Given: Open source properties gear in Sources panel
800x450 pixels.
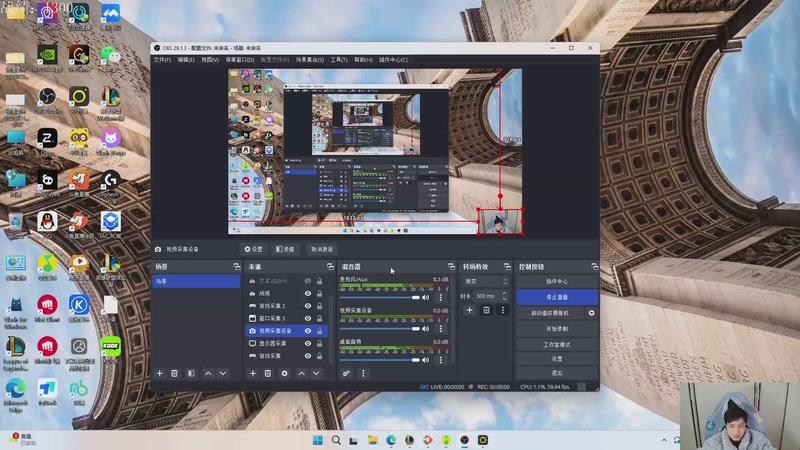Looking at the screenshot, I should pyautogui.click(x=284, y=373).
